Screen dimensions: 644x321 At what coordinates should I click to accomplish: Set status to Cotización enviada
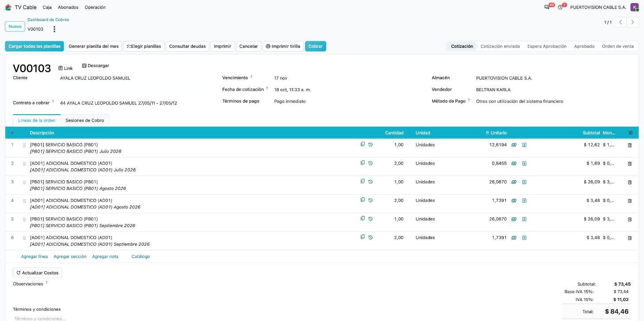[x=500, y=46]
